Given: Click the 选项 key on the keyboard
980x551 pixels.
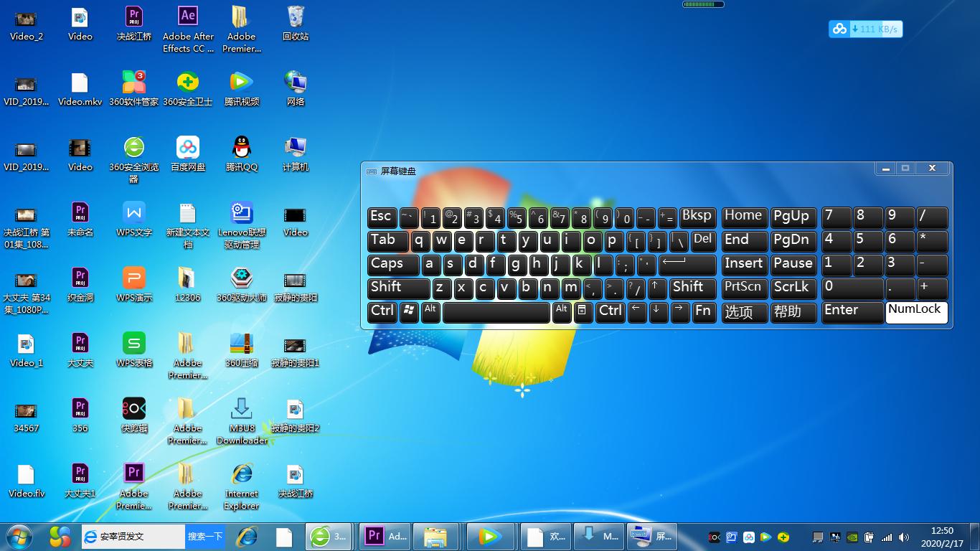Looking at the screenshot, I should (x=743, y=312).
